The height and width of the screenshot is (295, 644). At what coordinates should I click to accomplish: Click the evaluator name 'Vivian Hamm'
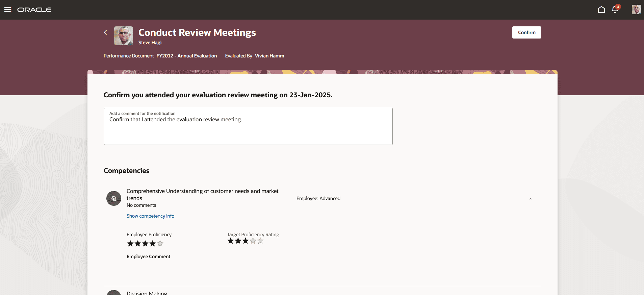pyautogui.click(x=269, y=56)
